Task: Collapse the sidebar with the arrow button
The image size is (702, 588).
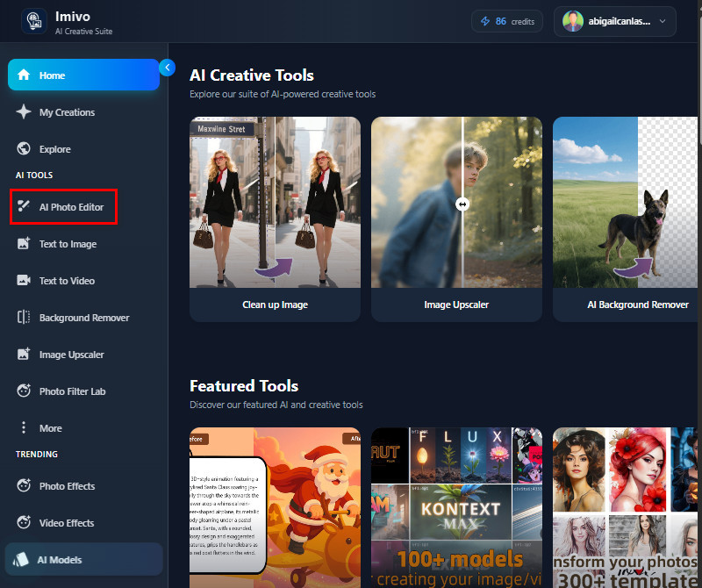Action: click(167, 68)
